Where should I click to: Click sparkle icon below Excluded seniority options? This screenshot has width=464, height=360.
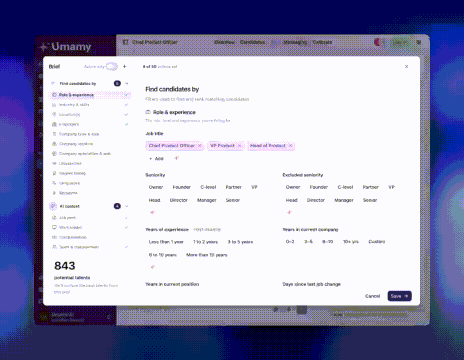point(289,212)
